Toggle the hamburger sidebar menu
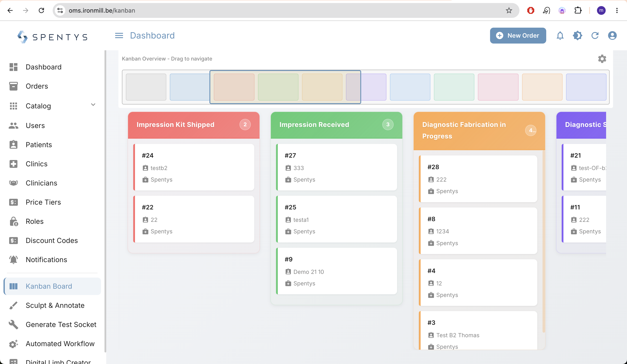Screen dimensions: 627x364 click(119, 35)
